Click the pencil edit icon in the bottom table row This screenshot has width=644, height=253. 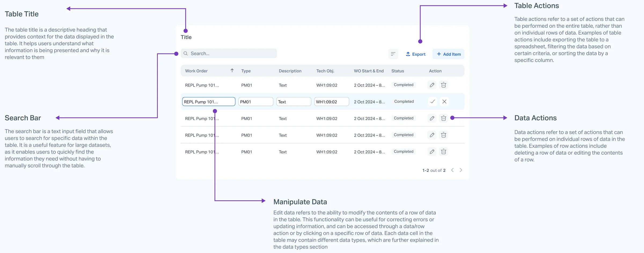click(432, 152)
